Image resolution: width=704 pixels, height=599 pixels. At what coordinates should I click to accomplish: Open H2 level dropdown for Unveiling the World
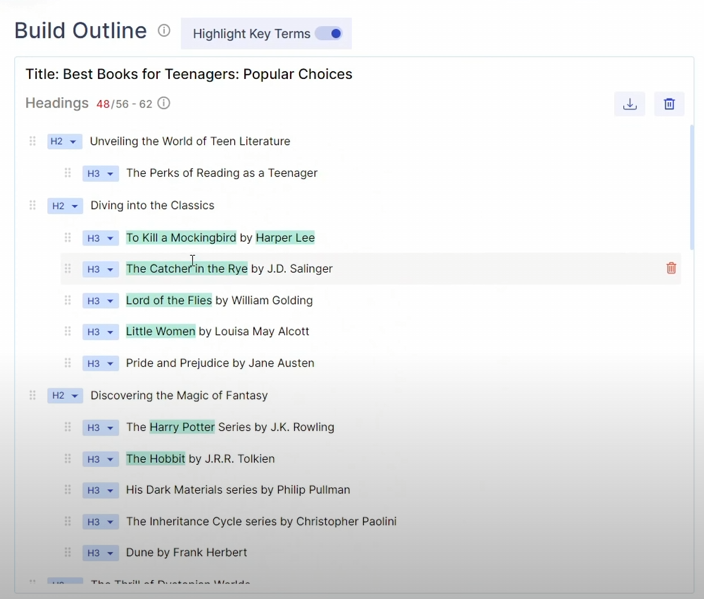point(65,141)
